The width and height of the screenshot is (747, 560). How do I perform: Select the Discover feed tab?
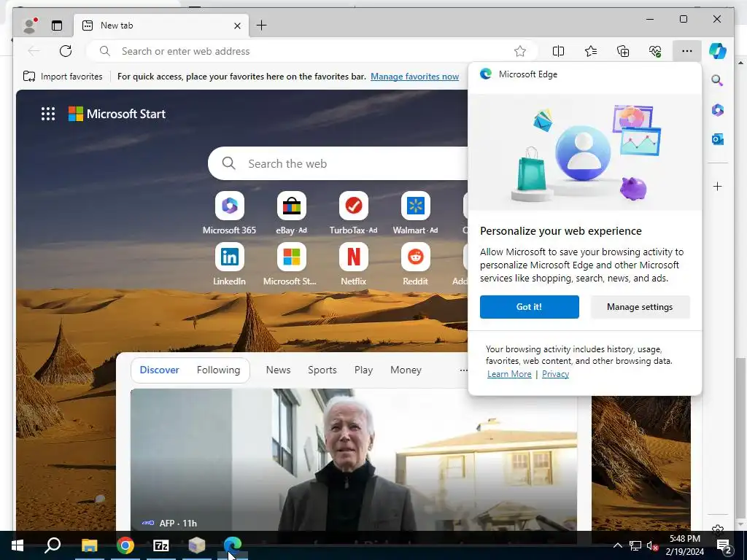click(160, 370)
